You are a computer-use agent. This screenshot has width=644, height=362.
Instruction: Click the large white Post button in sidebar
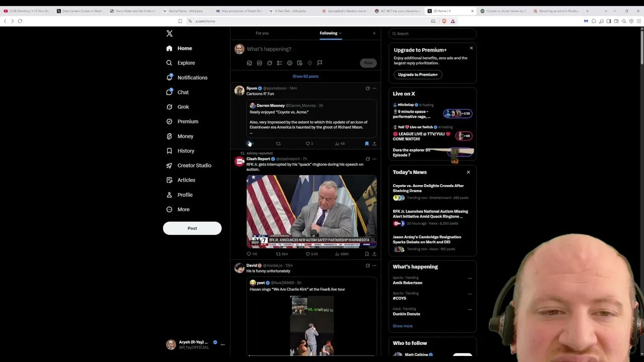coord(192,228)
